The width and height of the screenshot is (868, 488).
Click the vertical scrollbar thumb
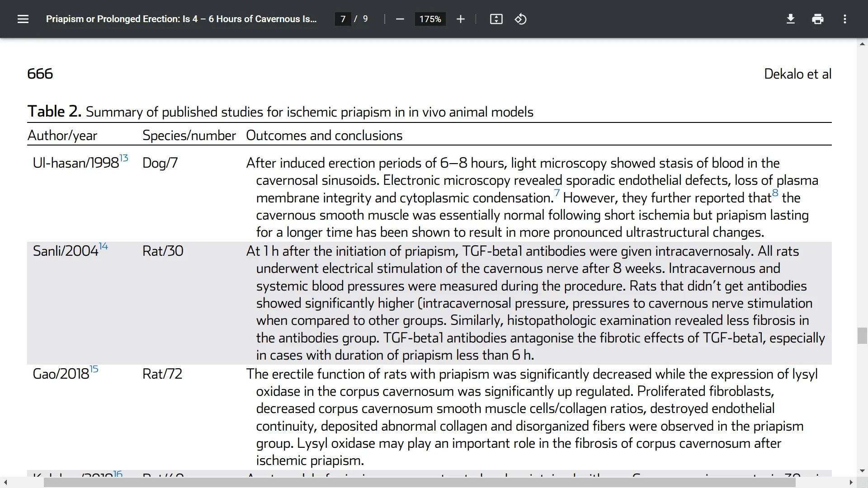[x=862, y=336]
